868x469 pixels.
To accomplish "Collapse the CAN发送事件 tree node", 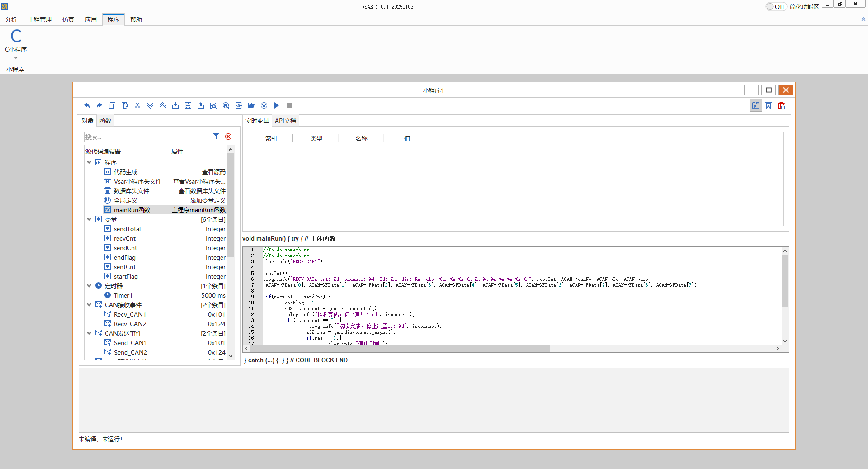I will tap(89, 333).
